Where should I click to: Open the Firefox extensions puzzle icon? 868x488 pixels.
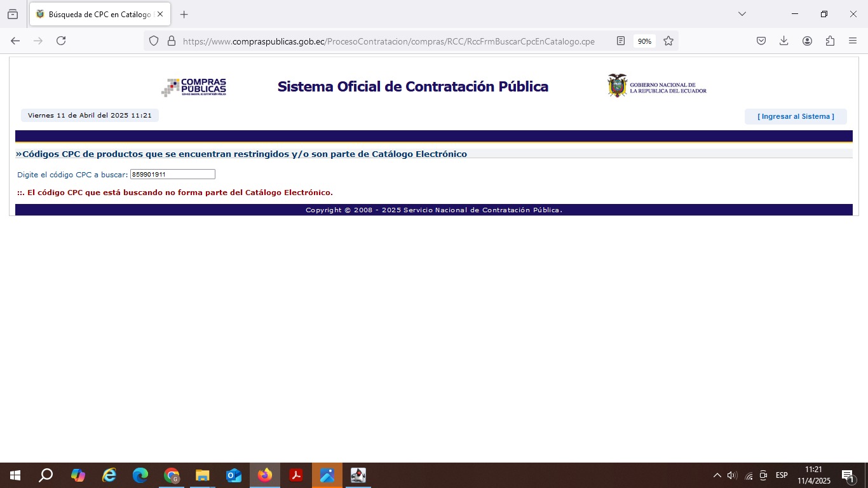click(x=830, y=41)
